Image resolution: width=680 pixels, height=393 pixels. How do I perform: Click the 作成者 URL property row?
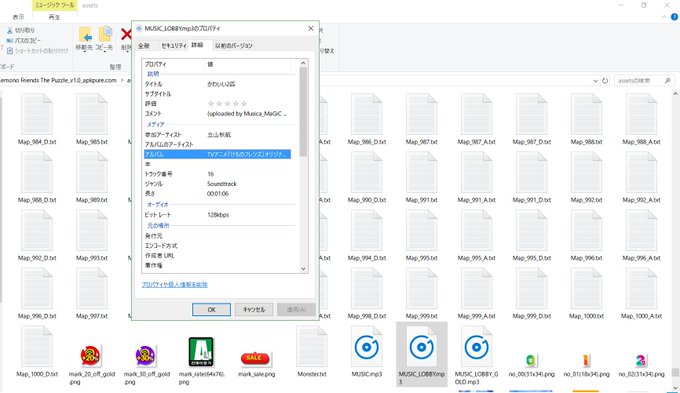(x=217, y=256)
